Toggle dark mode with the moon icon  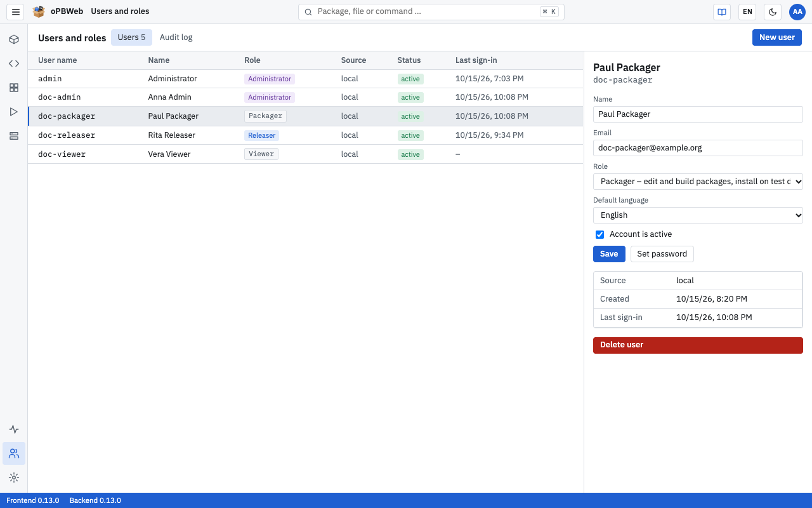[773, 12]
